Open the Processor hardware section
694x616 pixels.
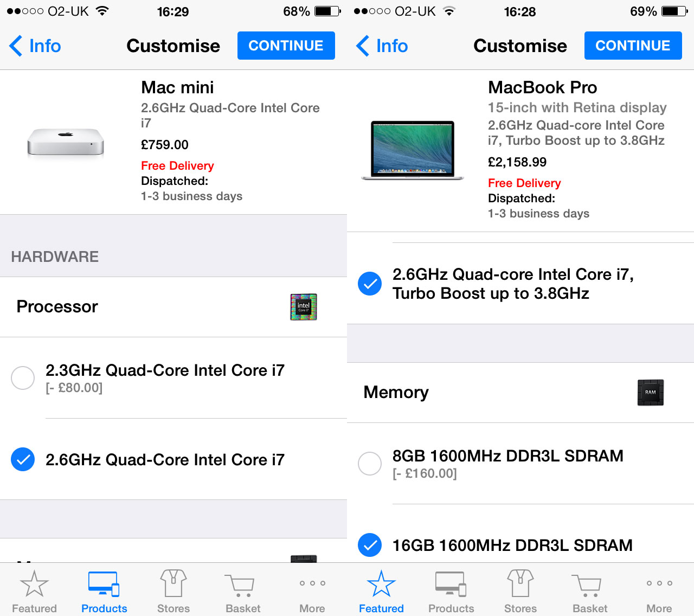(173, 307)
